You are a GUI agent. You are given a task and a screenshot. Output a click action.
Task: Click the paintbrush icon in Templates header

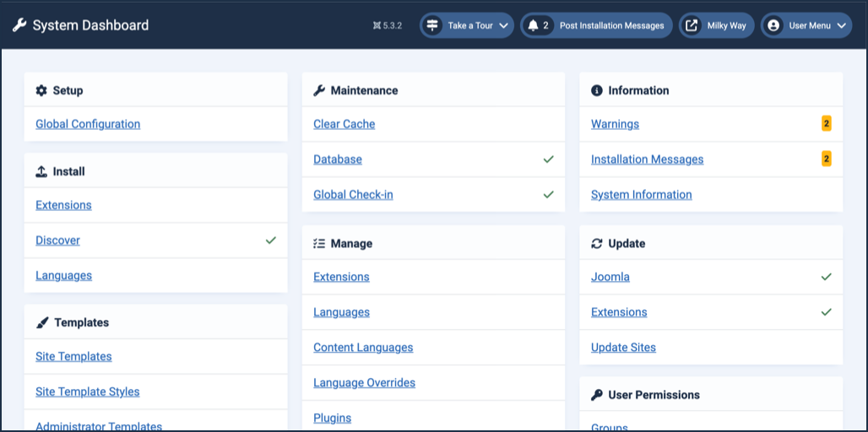tap(42, 322)
